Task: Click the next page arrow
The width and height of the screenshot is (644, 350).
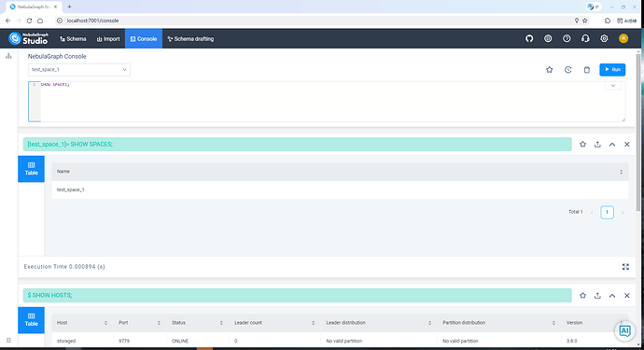Action: point(623,213)
